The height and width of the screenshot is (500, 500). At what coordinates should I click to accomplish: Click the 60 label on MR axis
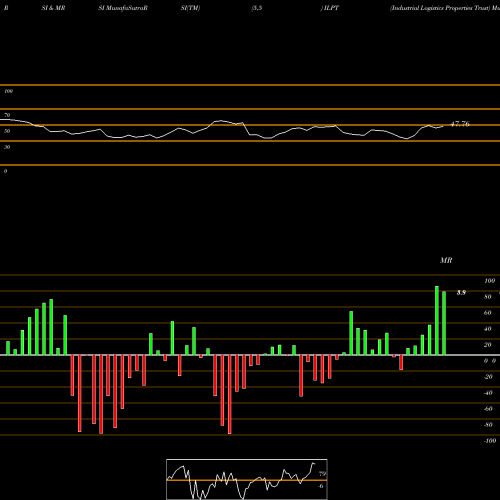(x=488, y=313)
